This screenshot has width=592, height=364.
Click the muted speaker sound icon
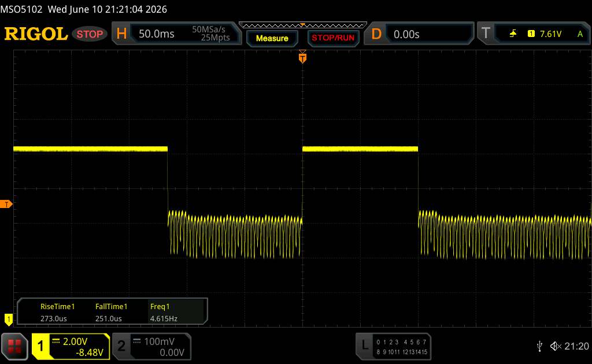tap(556, 346)
